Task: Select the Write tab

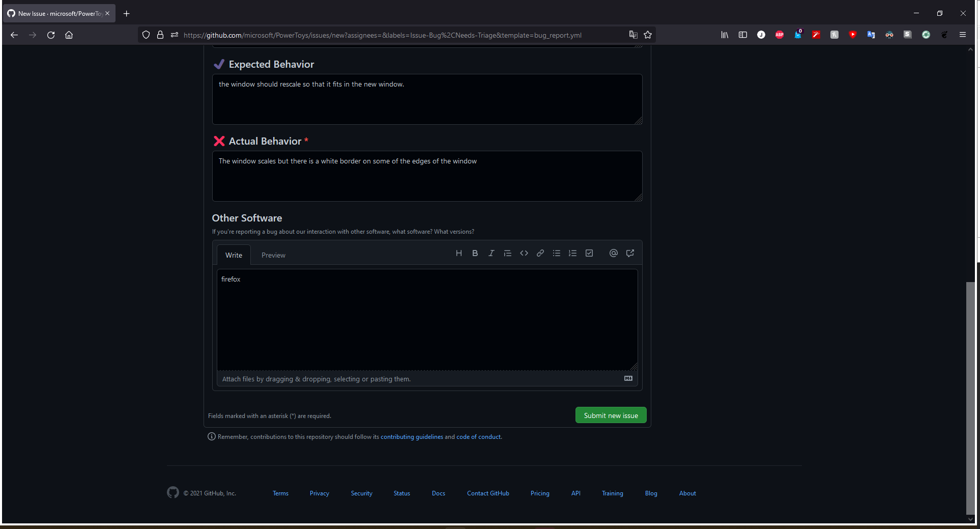Action: pyautogui.click(x=234, y=255)
